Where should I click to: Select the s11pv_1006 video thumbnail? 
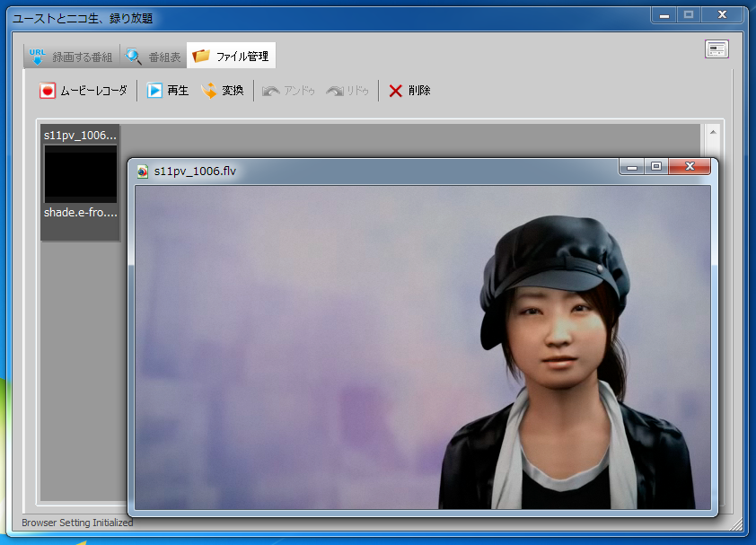[x=81, y=173]
